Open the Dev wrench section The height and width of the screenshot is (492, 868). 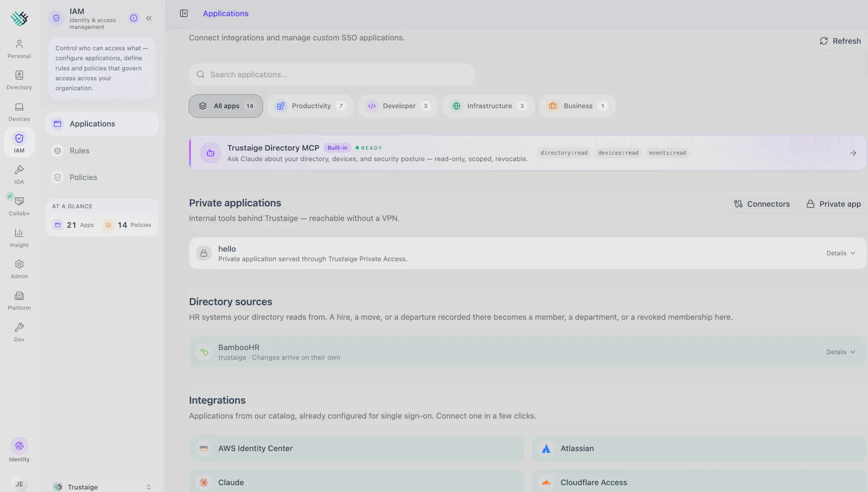pos(19,332)
